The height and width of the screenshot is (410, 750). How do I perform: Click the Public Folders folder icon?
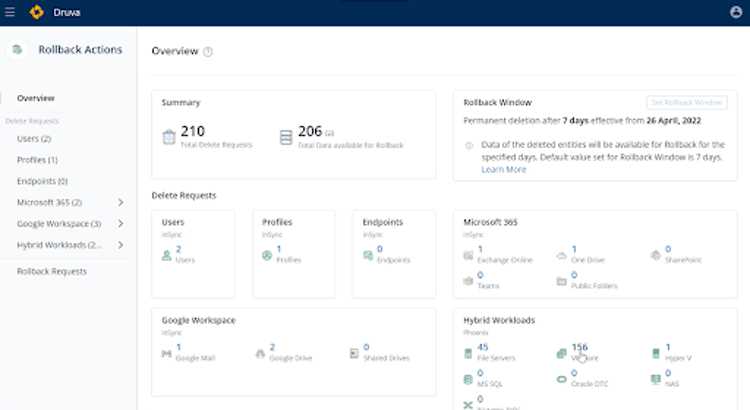point(562,281)
